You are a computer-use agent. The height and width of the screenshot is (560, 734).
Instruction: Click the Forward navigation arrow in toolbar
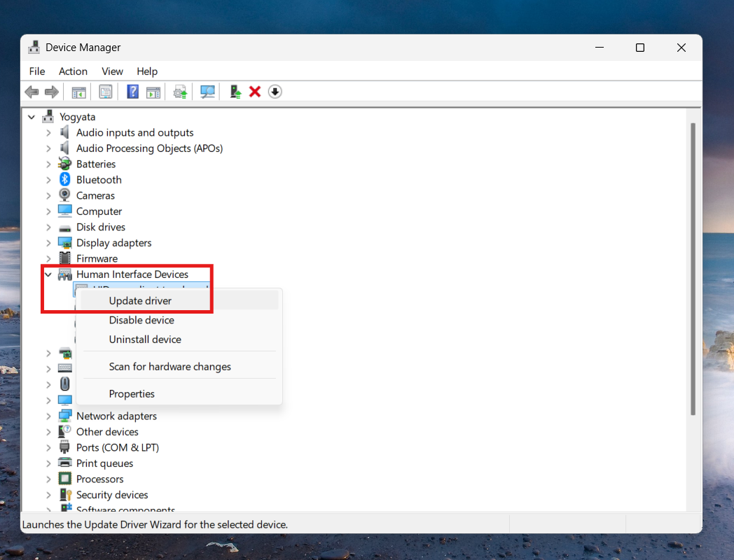pyautogui.click(x=51, y=92)
